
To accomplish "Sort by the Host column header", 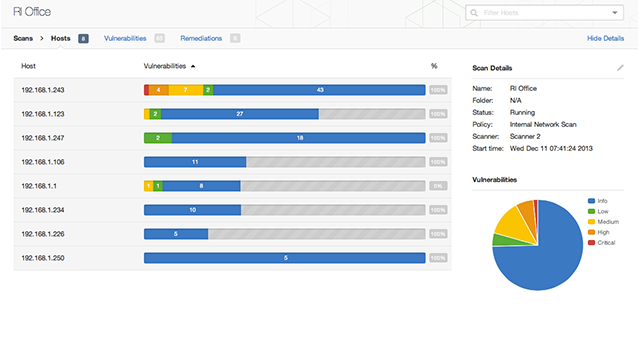I will click(x=29, y=66).
